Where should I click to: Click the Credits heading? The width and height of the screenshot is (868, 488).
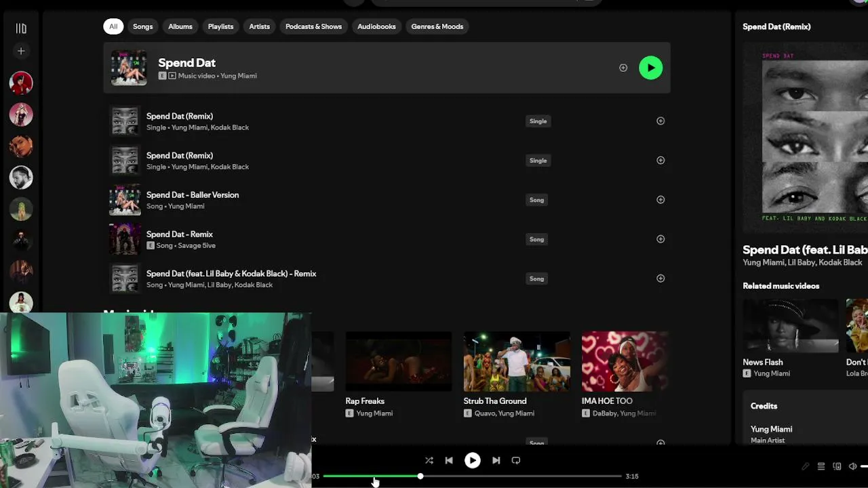tap(764, 406)
